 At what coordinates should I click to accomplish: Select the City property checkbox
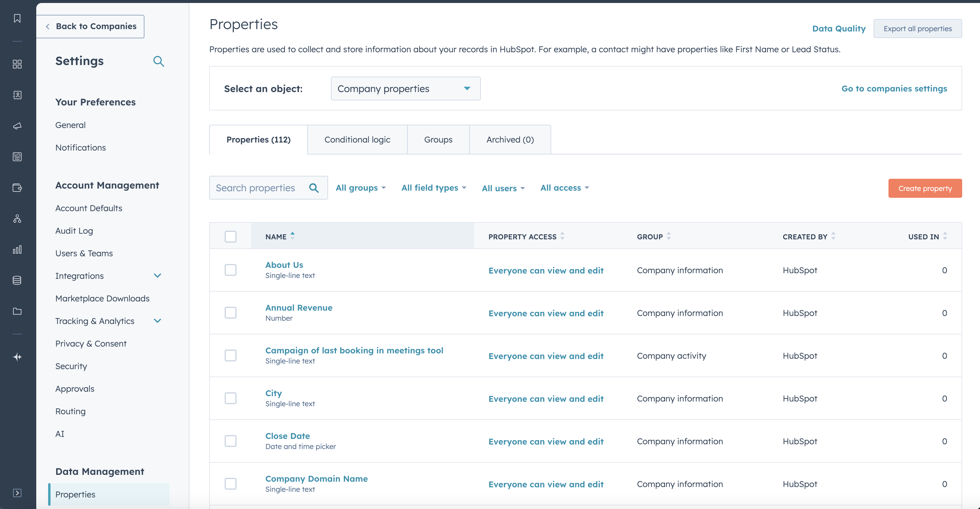230,398
